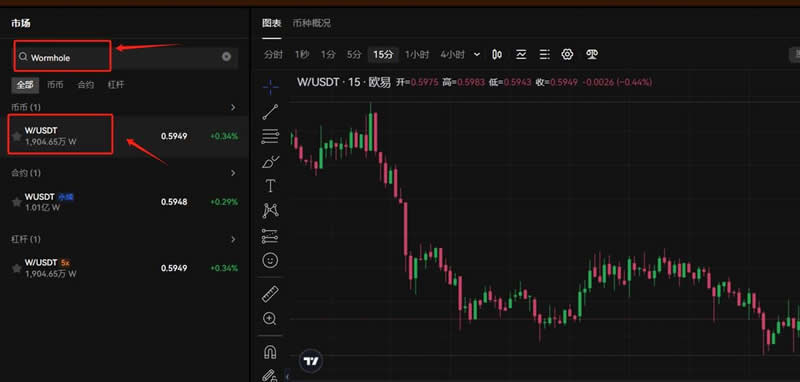This screenshot has height=382, width=800.
Task: Switch to the 币种概况 tab
Action: click(x=311, y=23)
